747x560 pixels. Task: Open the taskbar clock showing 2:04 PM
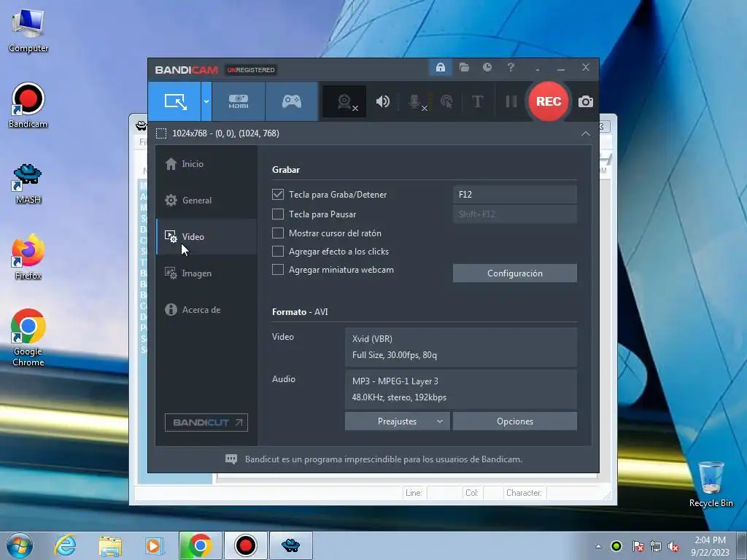pyautogui.click(x=710, y=545)
